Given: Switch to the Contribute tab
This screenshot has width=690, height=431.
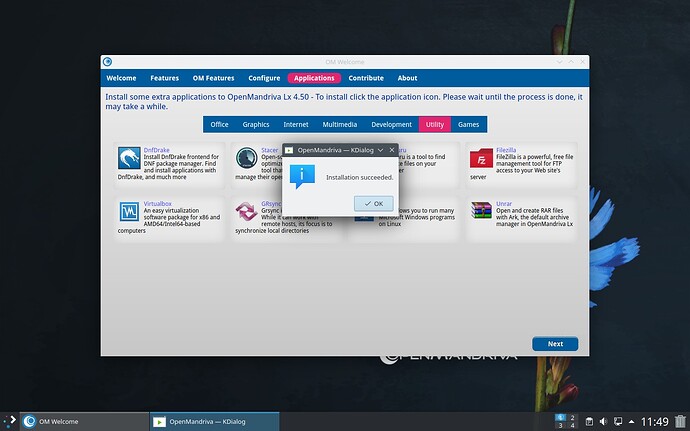Looking at the screenshot, I should point(366,78).
